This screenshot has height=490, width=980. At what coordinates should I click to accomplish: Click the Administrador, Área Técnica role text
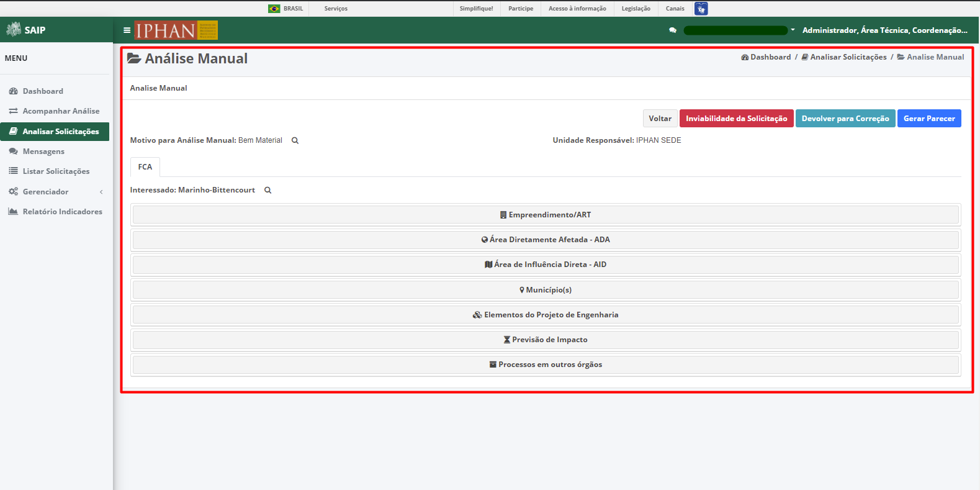coord(884,30)
